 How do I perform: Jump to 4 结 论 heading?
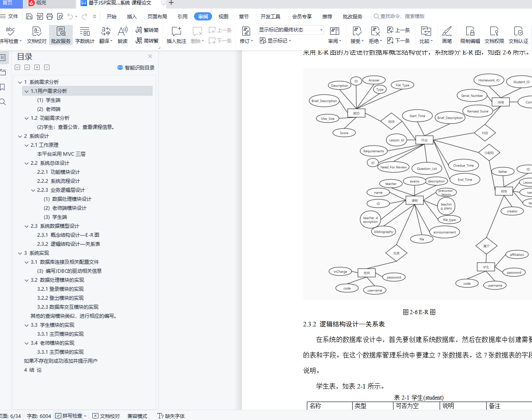pos(33,370)
